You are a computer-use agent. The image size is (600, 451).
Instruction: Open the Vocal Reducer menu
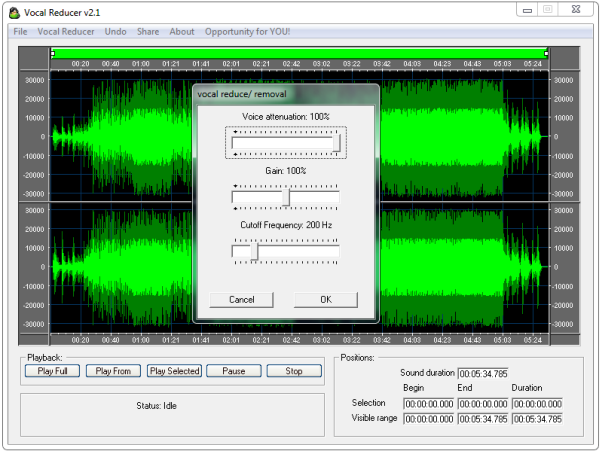click(66, 31)
